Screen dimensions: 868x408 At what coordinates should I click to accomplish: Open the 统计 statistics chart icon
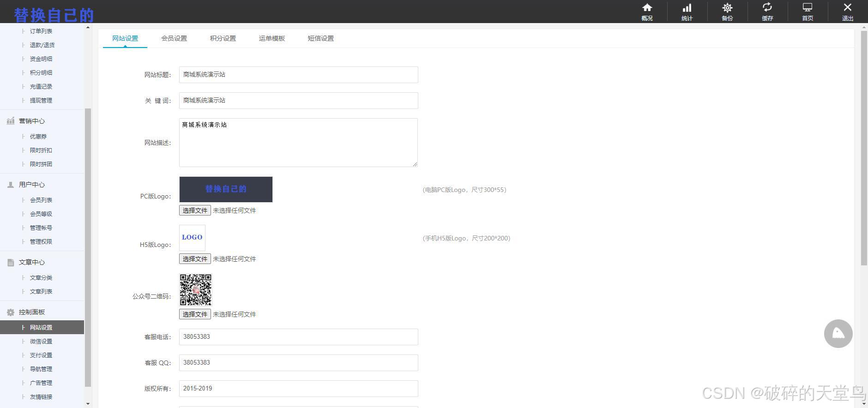(687, 8)
